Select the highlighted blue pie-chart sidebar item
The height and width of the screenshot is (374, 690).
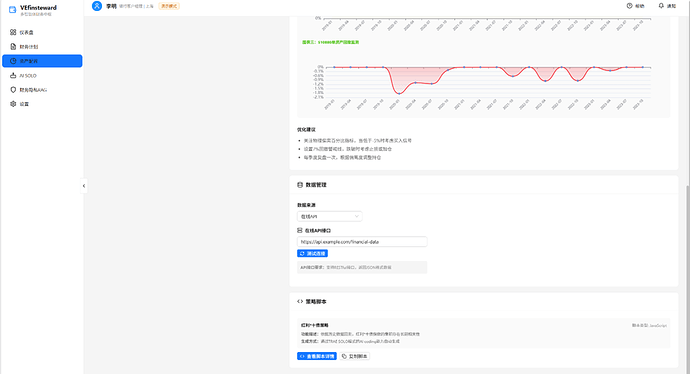pos(42,61)
